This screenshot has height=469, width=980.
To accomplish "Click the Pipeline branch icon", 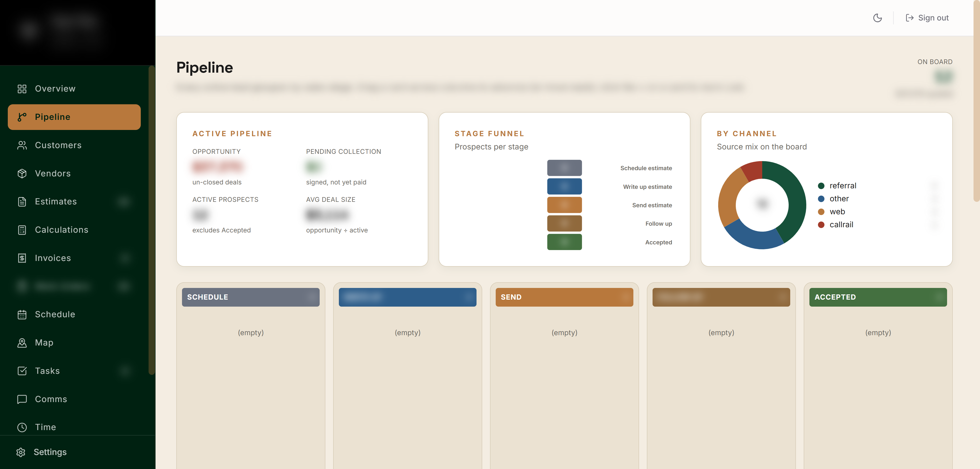I will tap(22, 117).
